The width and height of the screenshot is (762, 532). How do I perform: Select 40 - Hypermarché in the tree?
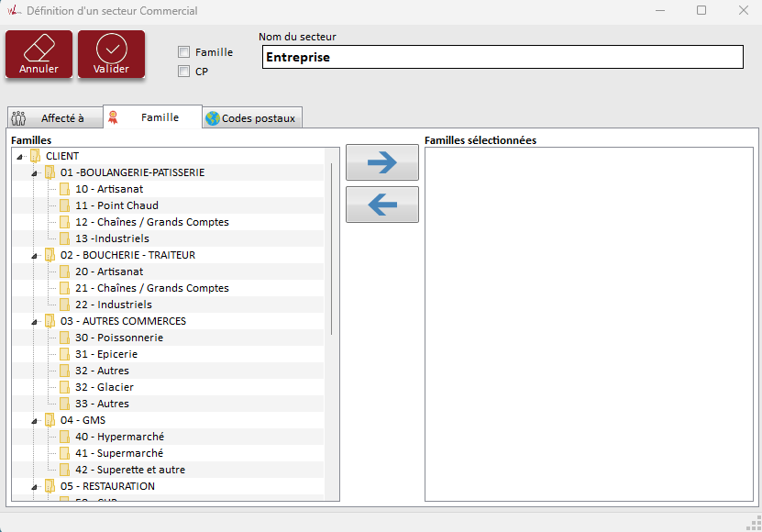pyautogui.click(x=119, y=437)
